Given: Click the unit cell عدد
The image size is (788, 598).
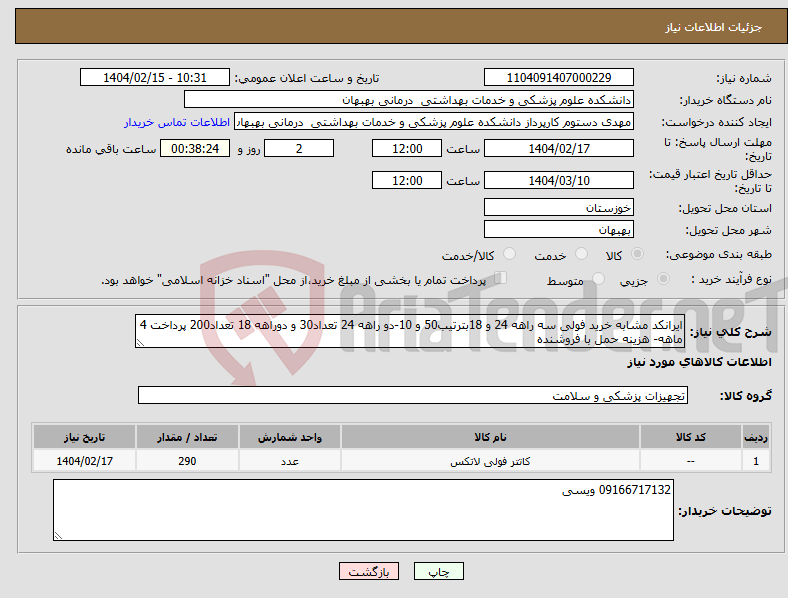Looking at the screenshot, I should tap(290, 461).
